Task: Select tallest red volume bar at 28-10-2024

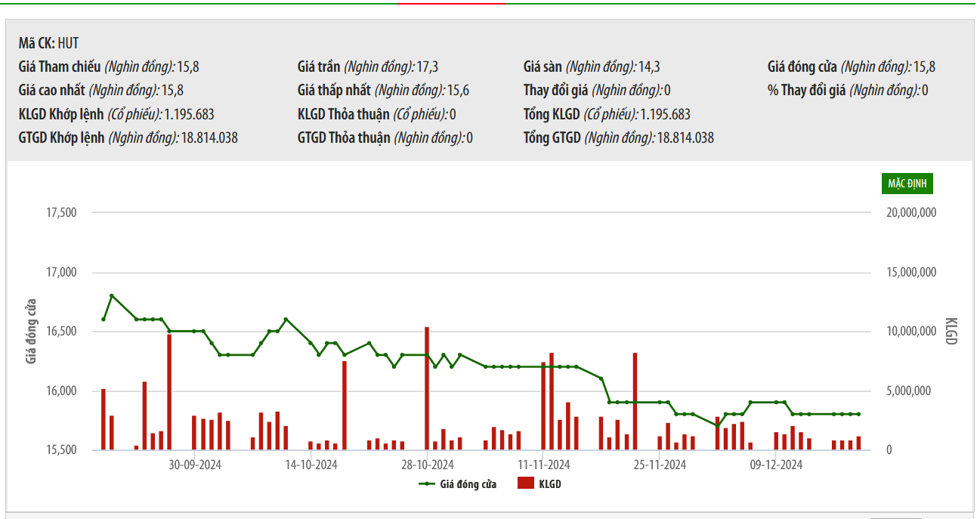Action: (x=427, y=389)
